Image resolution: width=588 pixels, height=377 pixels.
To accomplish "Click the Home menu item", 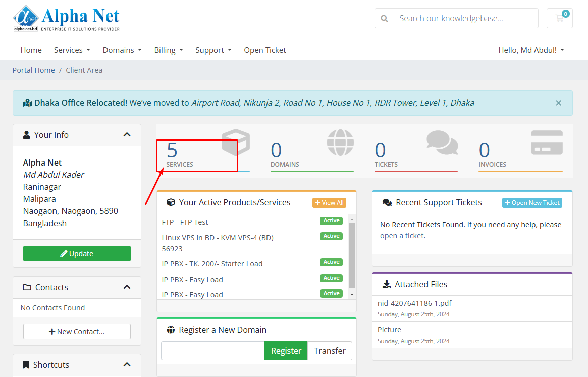I will pos(31,50).
